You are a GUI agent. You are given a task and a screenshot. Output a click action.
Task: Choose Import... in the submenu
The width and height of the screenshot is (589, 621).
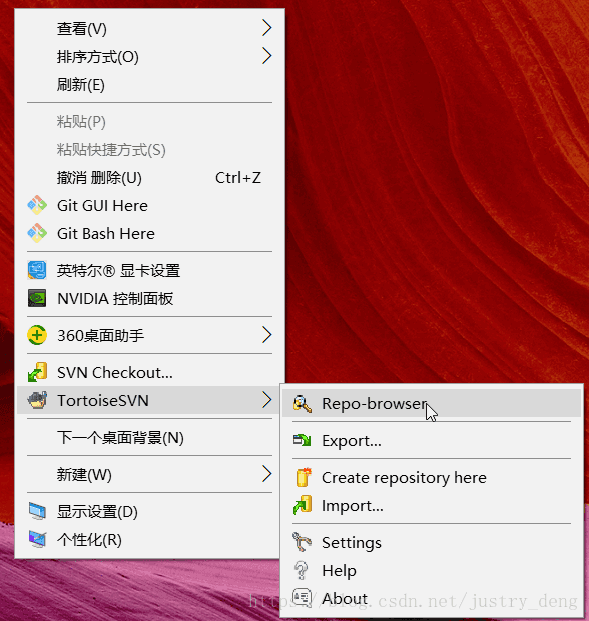(x=431, y=505)
